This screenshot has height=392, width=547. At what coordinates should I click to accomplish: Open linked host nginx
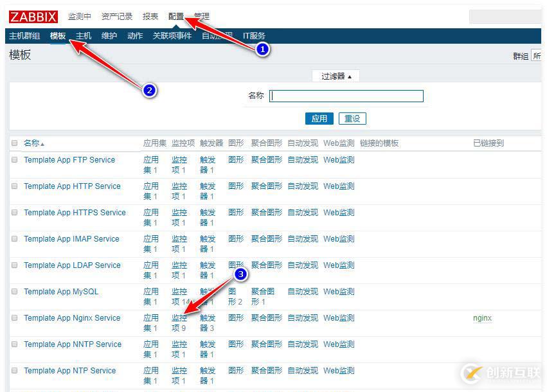click(482, 317)
